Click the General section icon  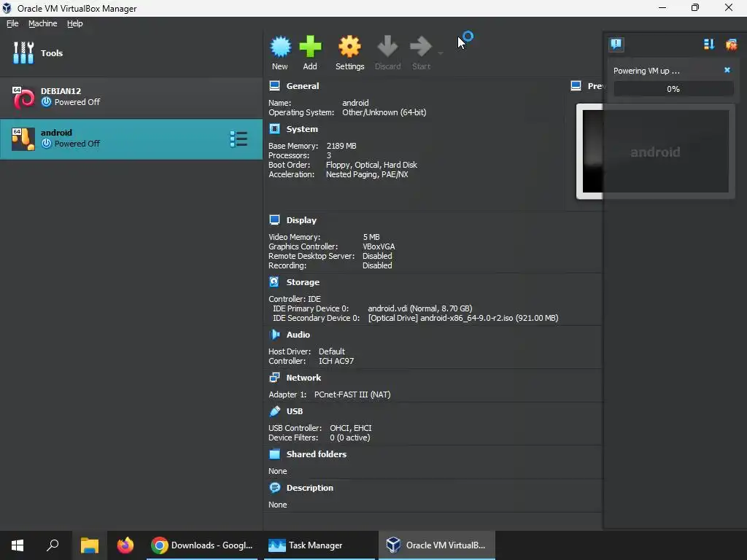pyautogui.click(x=274, y=86)
